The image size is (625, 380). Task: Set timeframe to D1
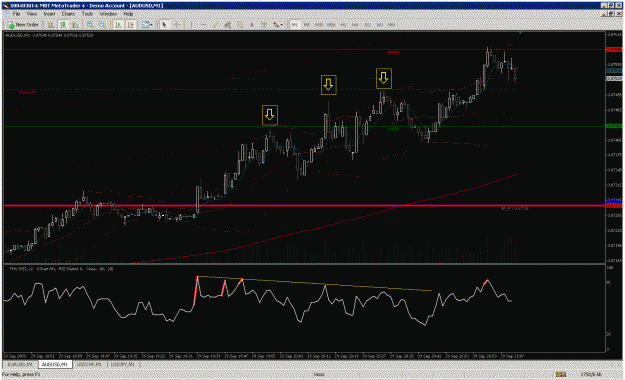coord(368,25)
